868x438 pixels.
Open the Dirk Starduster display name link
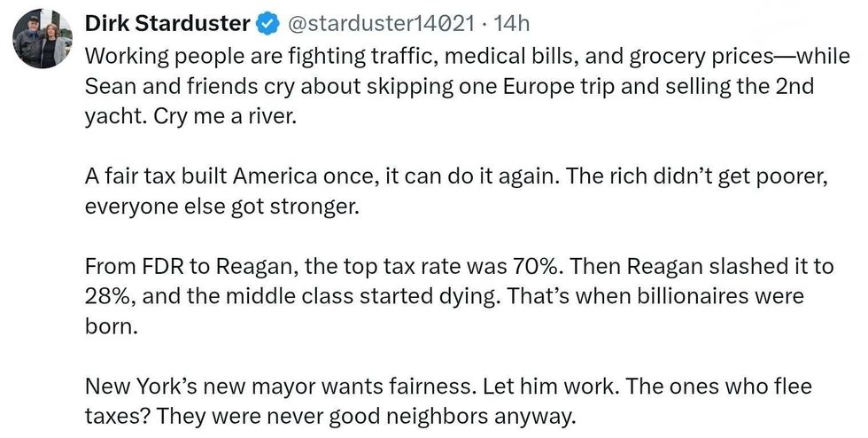click(x=166, y=24)
